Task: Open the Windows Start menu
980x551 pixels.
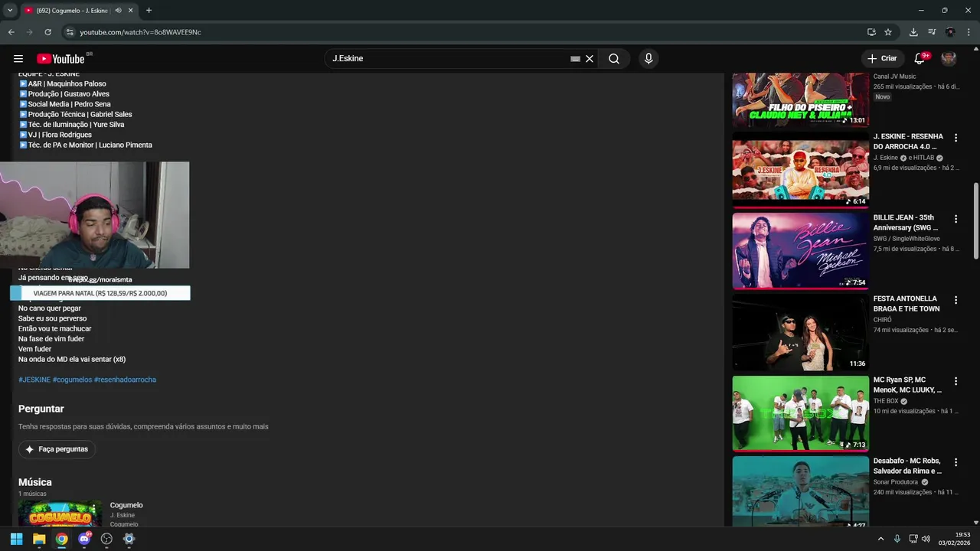Action: [16, 539]
